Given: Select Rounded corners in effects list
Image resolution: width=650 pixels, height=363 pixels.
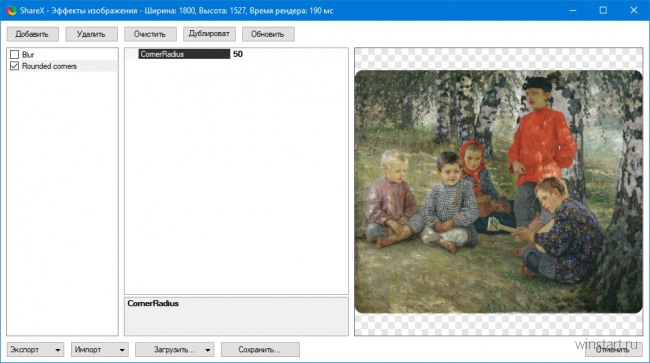Looking at the screenshot, I should 49,66.
